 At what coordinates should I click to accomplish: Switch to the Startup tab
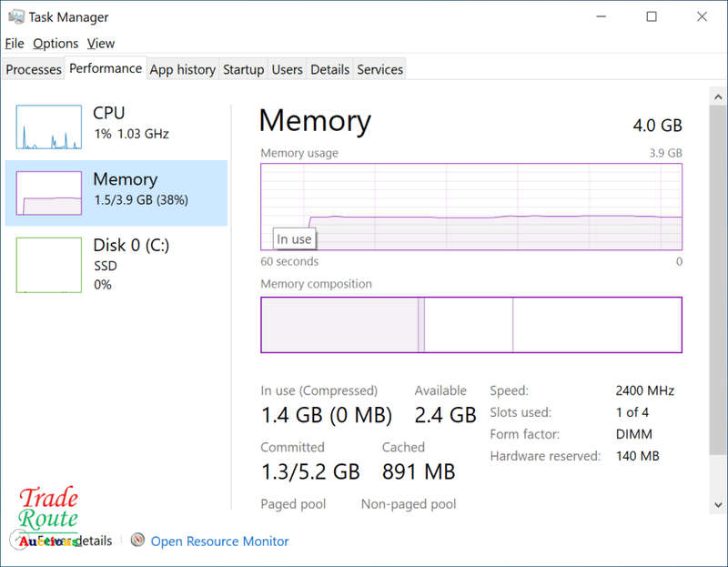[x=243, y=69]
